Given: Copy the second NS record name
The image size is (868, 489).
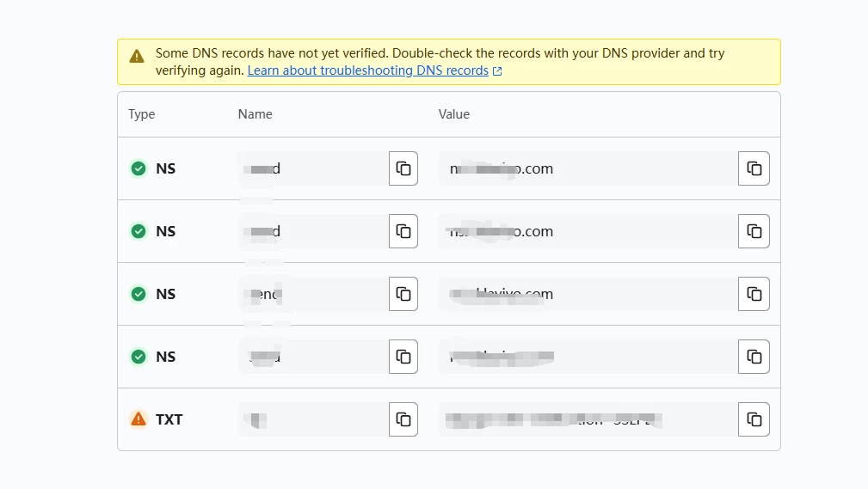Looking at the screenshot, I should coord(403,231).
